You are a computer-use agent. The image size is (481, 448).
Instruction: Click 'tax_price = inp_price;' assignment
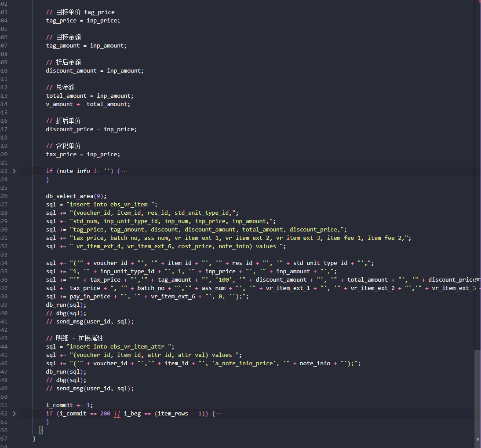[x=83, y=154]
